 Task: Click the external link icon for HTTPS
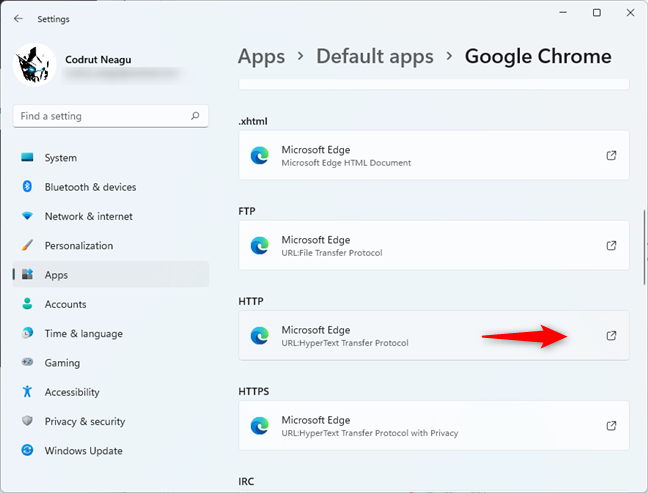pyautogui.click(x=611, y=426)
